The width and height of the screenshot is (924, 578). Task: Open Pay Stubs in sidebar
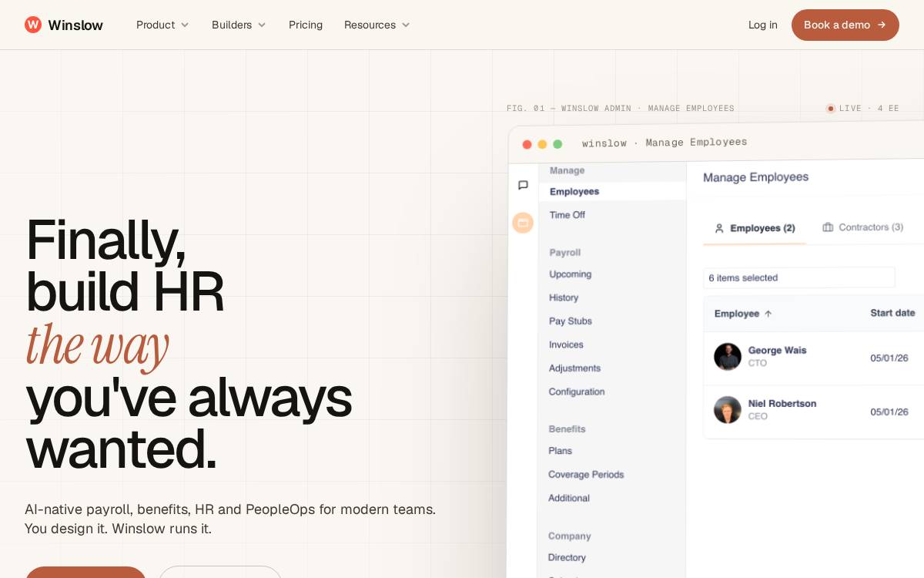pyautogui.click(x=571, y=321)
